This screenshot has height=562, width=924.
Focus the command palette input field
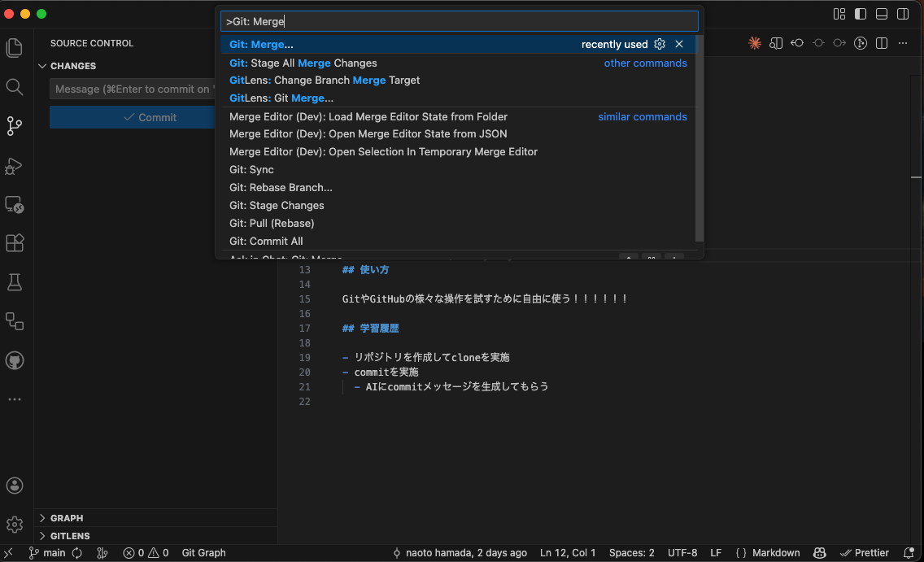pyautogui.click(x=460, y=21)
